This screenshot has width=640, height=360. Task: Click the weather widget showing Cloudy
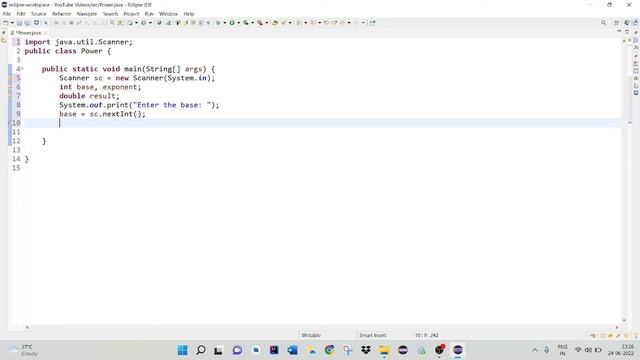click(24, 350)
